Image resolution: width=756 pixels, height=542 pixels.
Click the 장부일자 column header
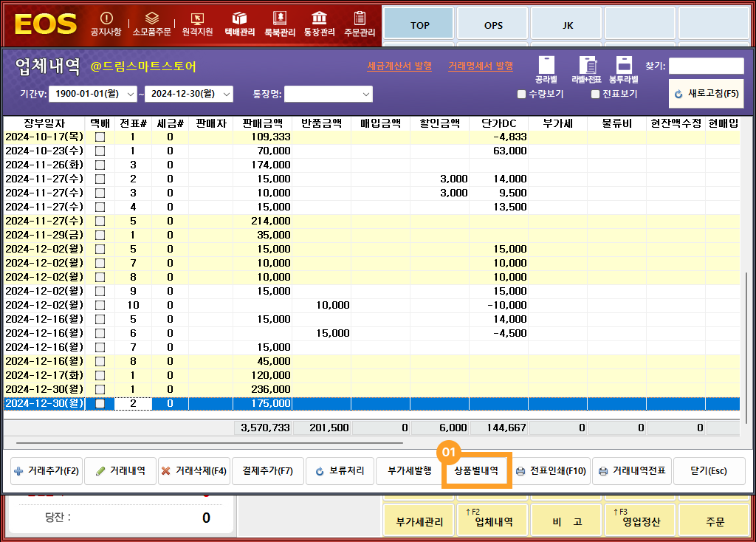[44, 123]
